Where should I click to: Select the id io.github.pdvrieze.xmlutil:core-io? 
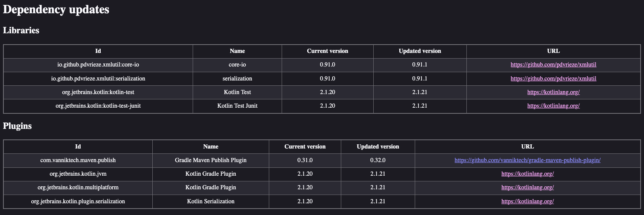click(98, 65)
